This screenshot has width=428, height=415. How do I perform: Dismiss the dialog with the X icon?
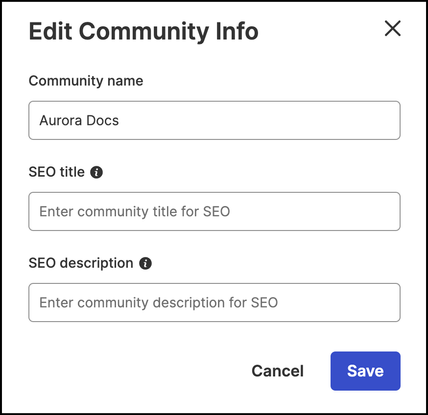pos(393,28)
